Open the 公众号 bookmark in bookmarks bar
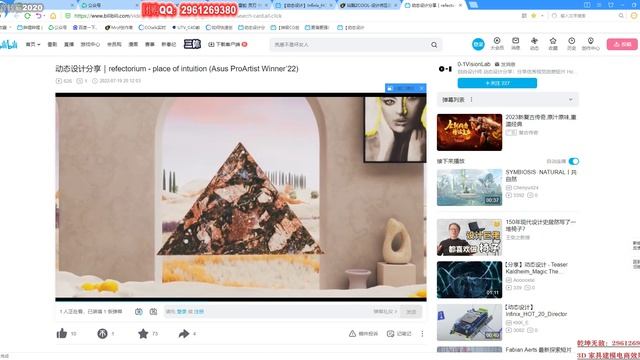The image size is (640, 360). coord(58,27)
